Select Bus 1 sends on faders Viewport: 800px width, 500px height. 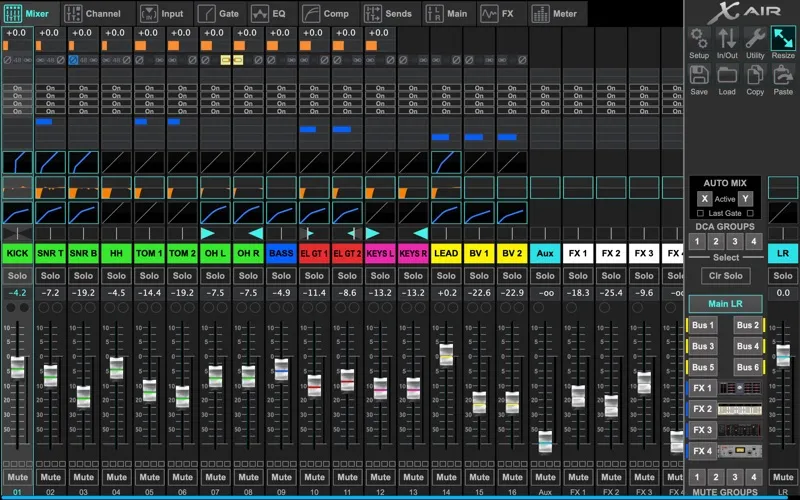[x=703, y=325]
